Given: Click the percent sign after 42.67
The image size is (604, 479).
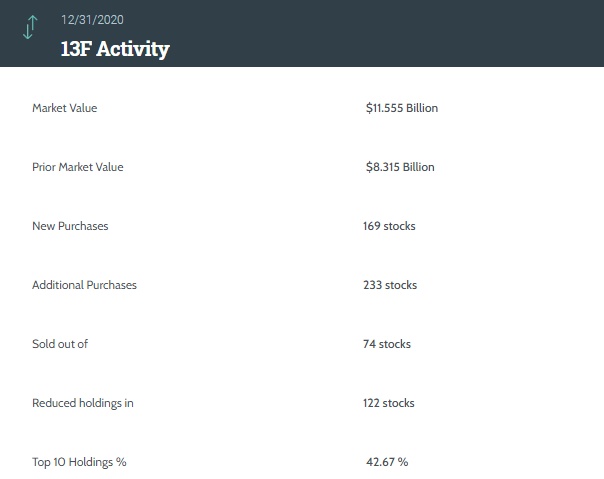Looking at the screenshot, I should pyautogui.click(x=404, y=462).
